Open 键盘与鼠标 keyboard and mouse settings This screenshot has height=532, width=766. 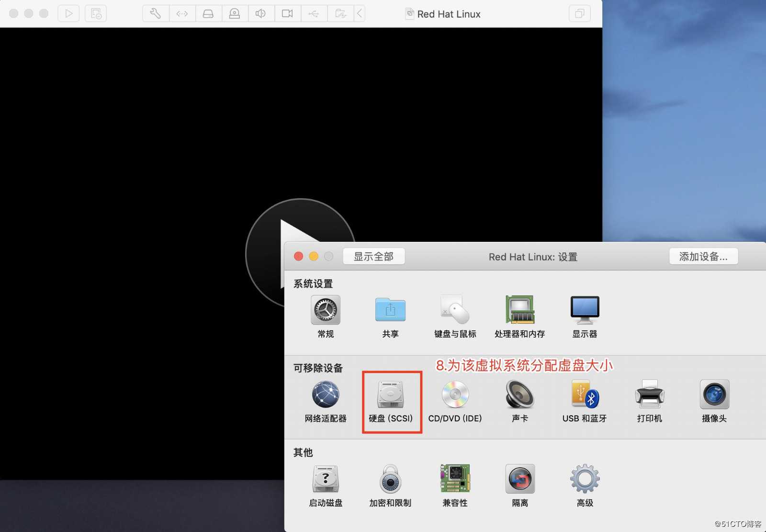point(455,317)
